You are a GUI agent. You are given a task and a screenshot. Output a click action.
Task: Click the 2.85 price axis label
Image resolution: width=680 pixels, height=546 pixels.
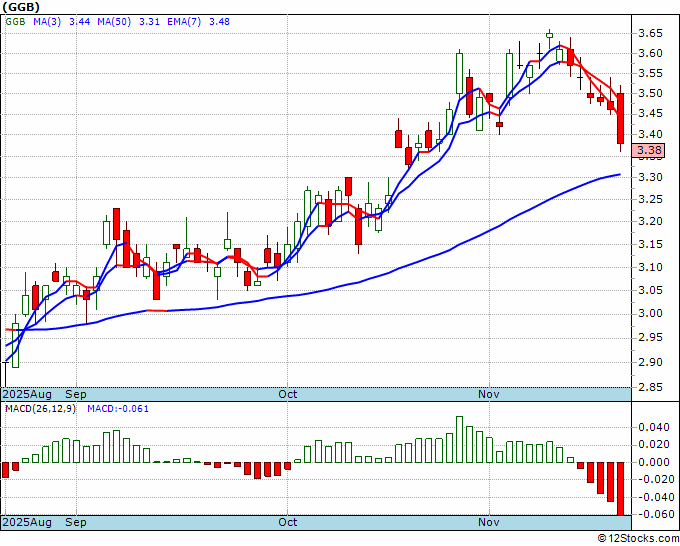pos(650,387)
